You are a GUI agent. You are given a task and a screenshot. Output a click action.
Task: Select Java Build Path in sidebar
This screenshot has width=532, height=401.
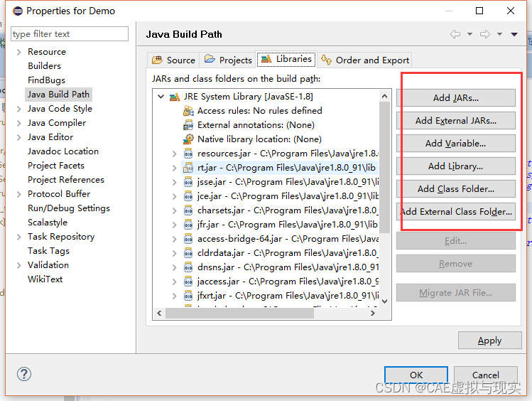pyautogui.click(x=58, y=95)
